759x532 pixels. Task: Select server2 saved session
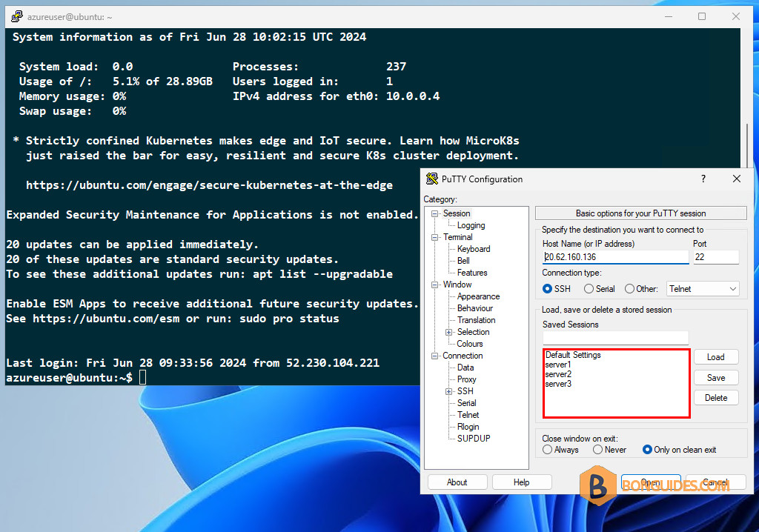[558, 374]
